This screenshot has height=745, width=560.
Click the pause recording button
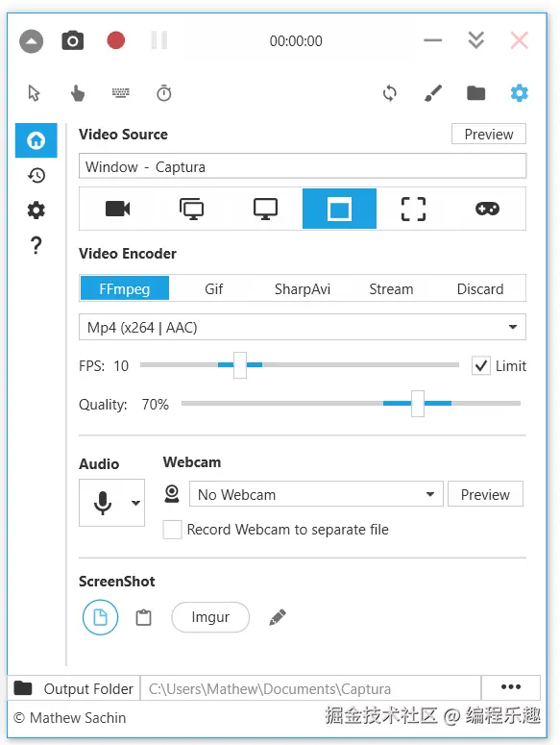pyautogui.click(x=159, y=40)
